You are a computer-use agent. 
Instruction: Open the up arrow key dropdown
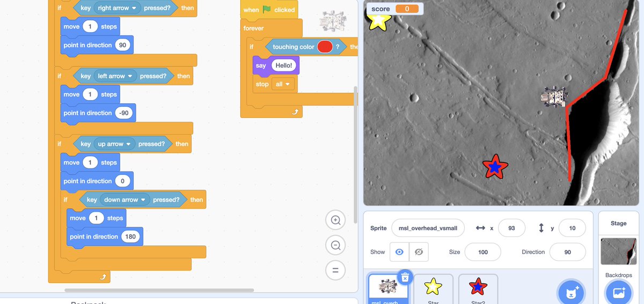tap(115, 144)
